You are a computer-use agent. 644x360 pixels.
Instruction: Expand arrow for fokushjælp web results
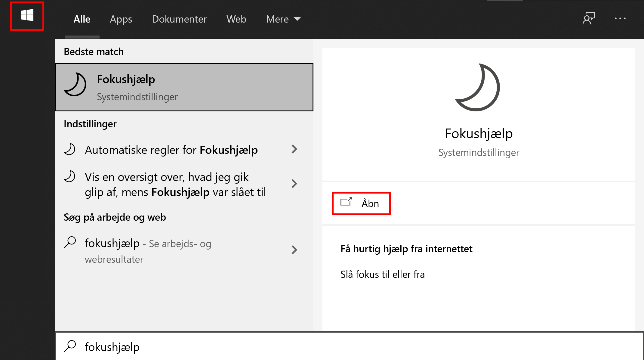click(x=294, y=250)
